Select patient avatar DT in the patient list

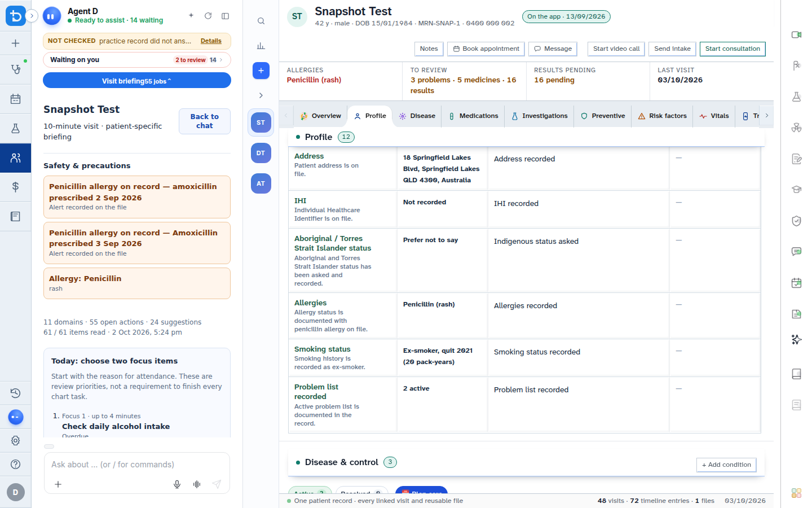tap(261, 153)
